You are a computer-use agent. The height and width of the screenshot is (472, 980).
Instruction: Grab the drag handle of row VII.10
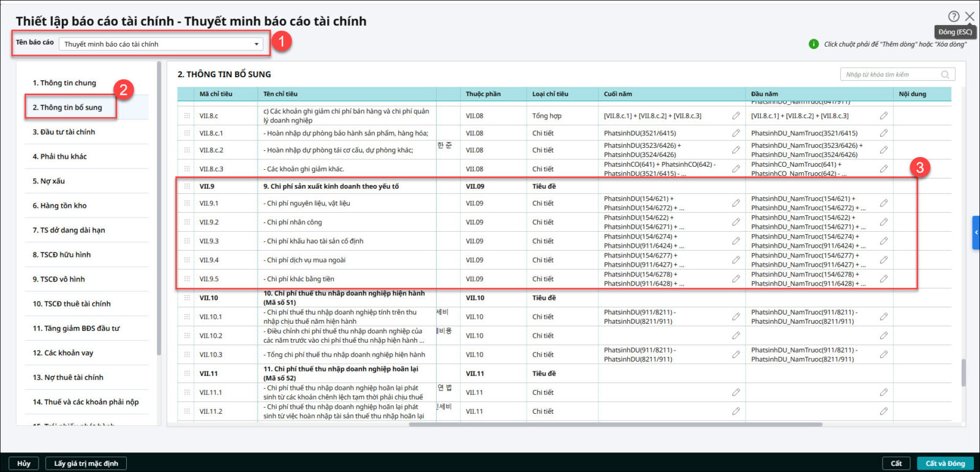(x=187, y=298)
